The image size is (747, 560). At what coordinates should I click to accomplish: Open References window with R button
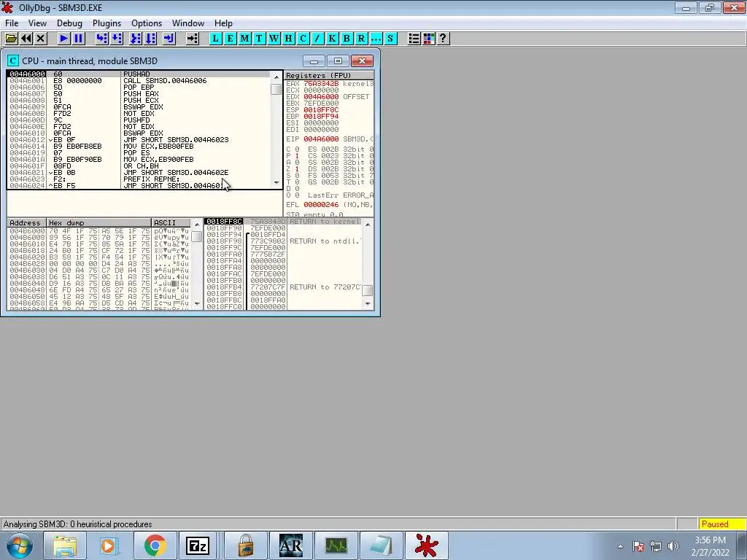click(x=361, y=39)
